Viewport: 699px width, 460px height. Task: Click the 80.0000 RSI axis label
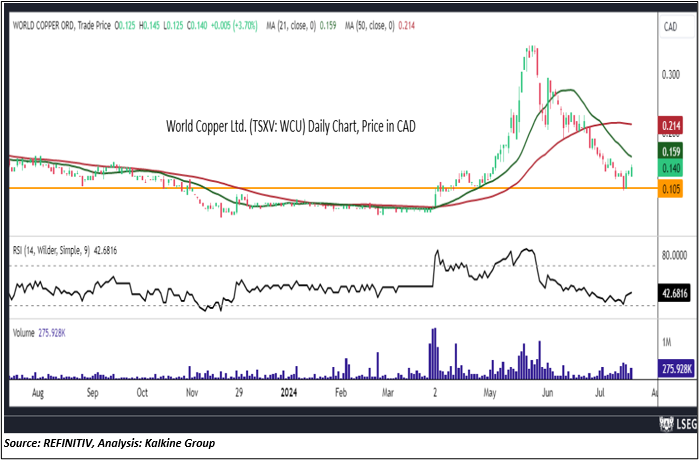coord(675,256)
